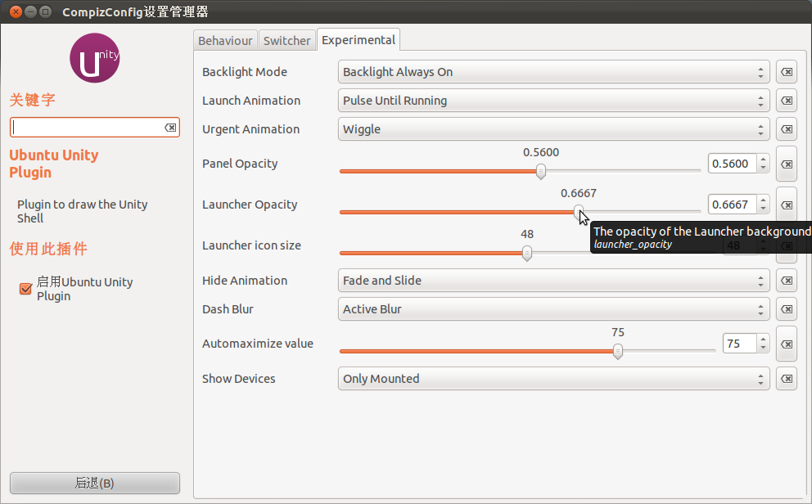The height and width of the screenshot is (504, 812).
Task: Click the "Urgent Animation" label
Action: [x=250, y=128]
